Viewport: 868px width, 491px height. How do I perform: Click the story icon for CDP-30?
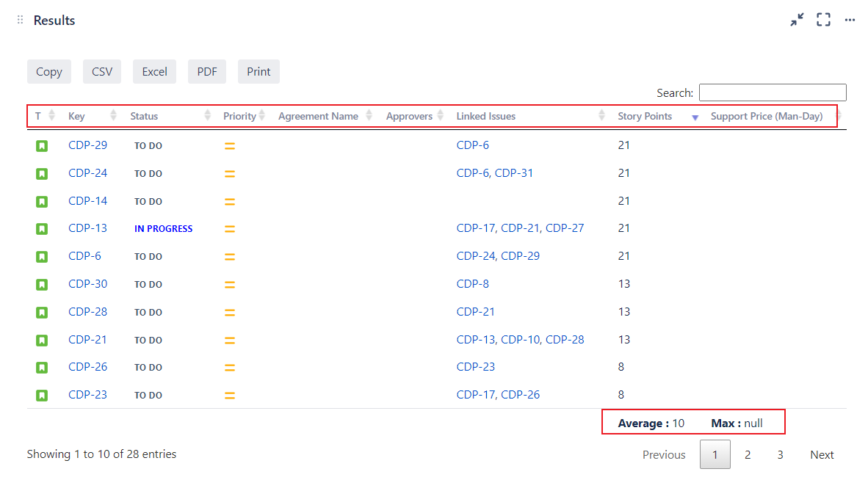tap(42, 285)
